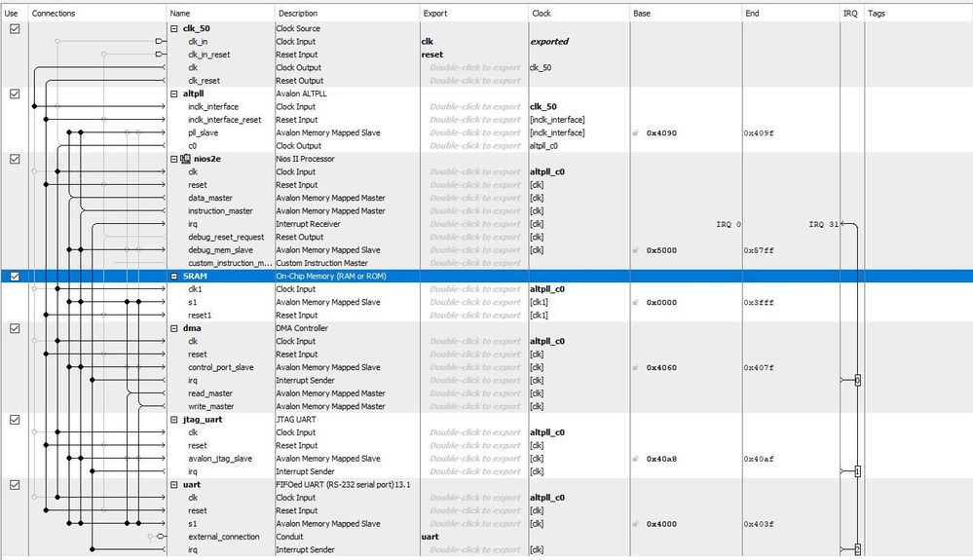Click the 'uart' export name for external_connection

pos(430,537)
